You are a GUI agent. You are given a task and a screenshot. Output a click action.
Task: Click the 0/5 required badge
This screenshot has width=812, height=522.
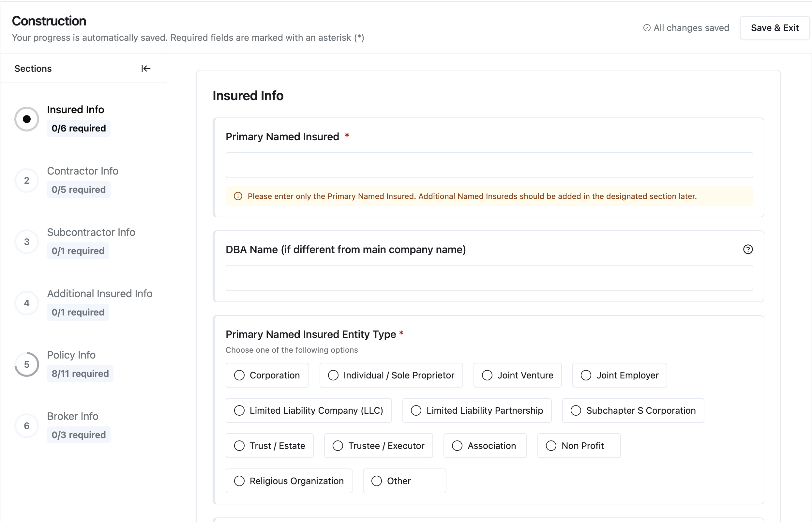pos(79,190)
